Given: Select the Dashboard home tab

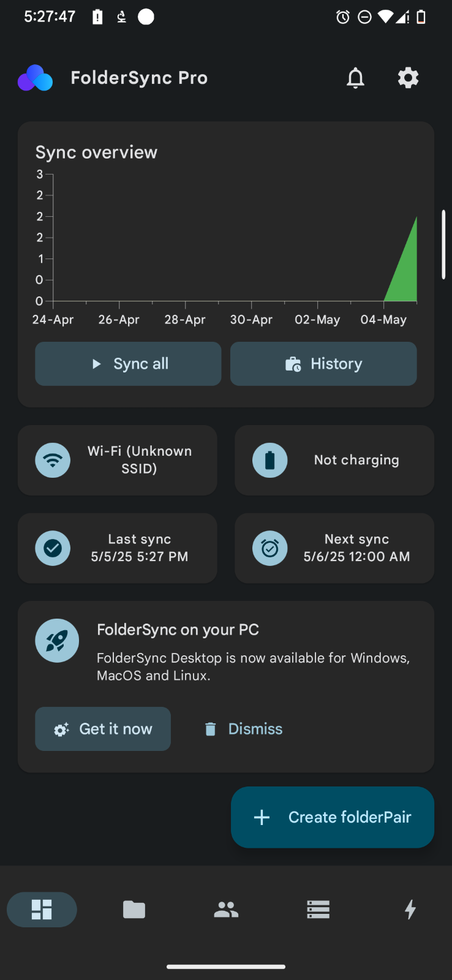Looking at the screenshot, I should coord(42,910).
